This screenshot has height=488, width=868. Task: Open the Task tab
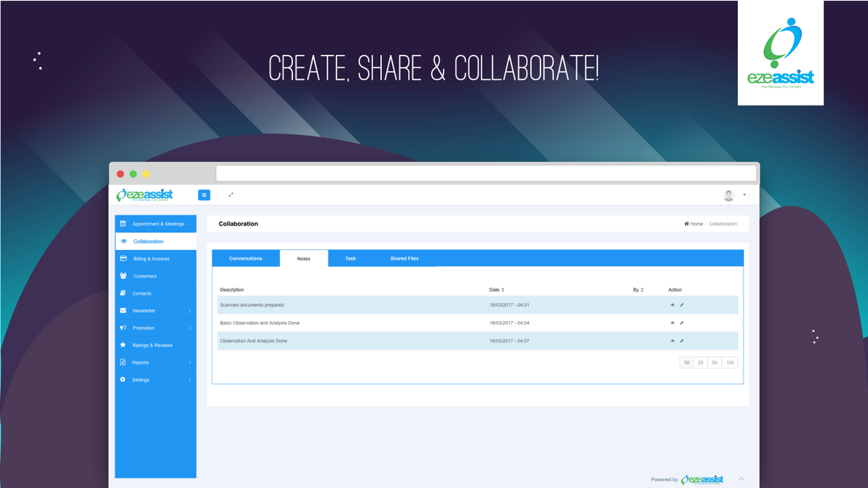tap(350, 258)
